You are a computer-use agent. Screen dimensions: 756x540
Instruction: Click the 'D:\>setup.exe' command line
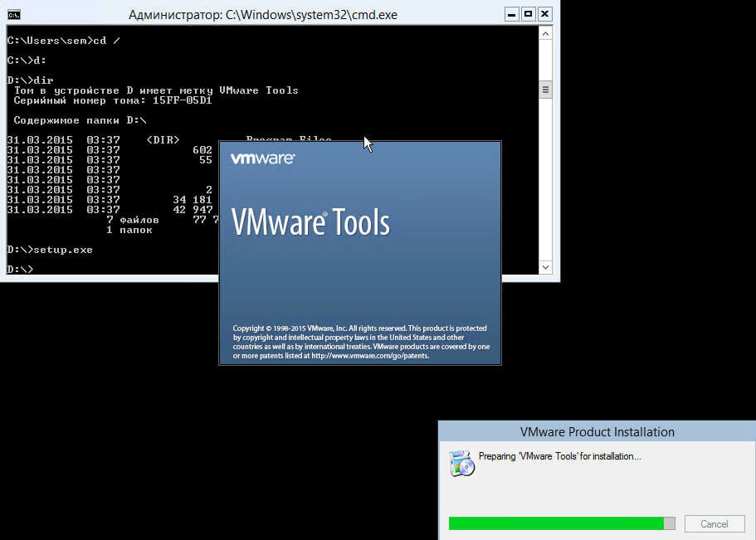coord(50,250)
